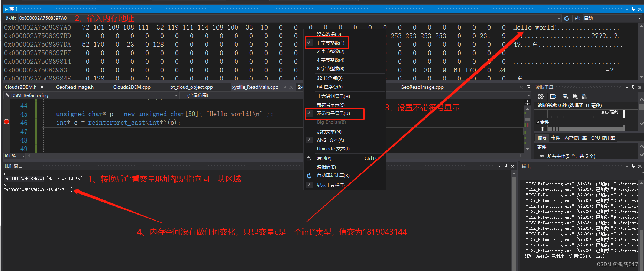
Task: Pause the events track in diagnostics
Action: (x=543, y=129)
